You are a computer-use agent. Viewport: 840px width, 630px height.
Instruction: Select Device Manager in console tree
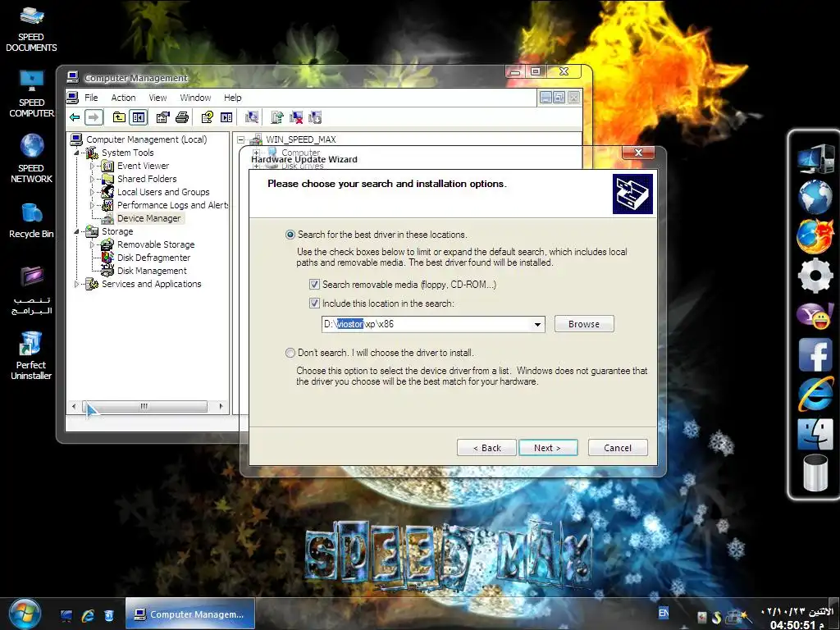point(148,218)
